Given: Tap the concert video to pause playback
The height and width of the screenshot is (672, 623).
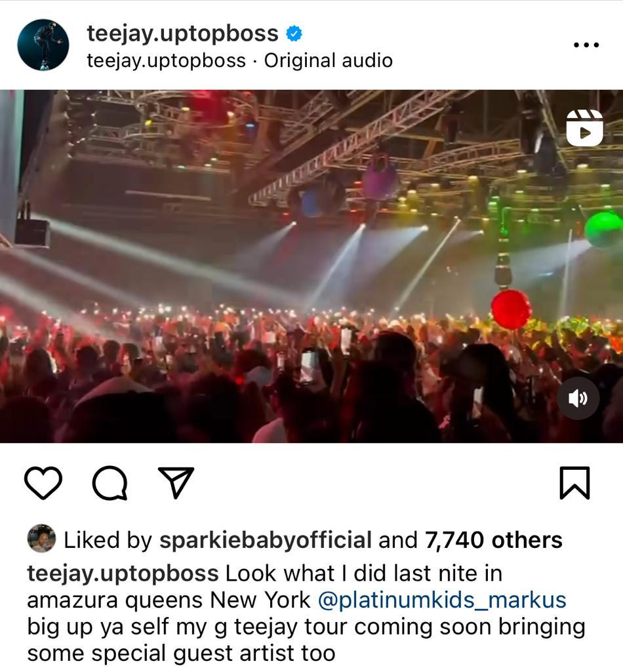Looking at the screenshot, I should tap(311, 266).
